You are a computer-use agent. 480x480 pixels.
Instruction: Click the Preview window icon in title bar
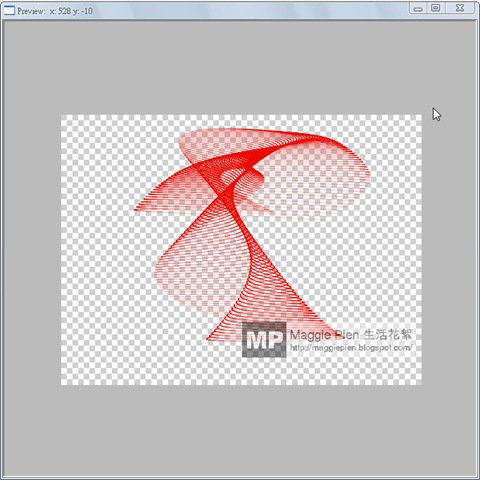click(x=9, y=11)
